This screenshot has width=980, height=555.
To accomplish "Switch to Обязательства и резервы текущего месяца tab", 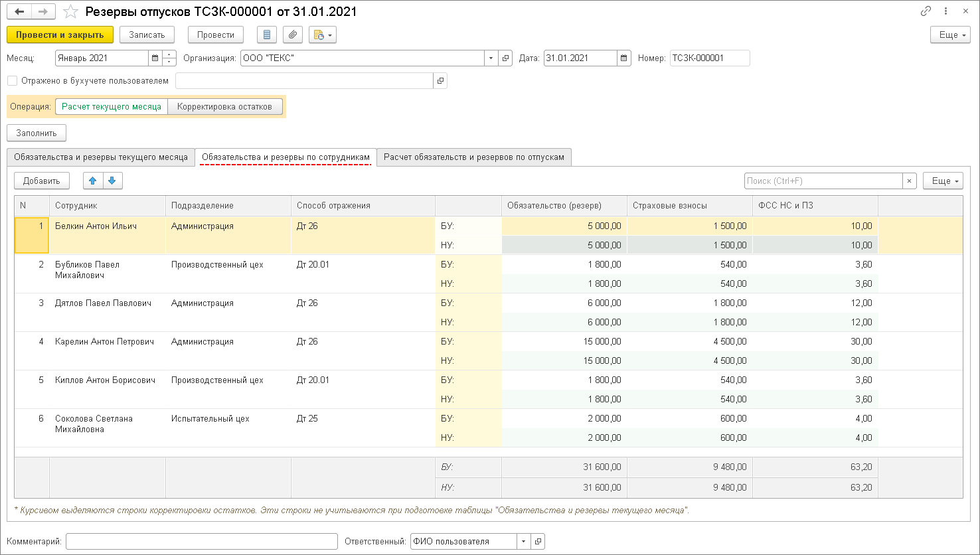I will [101, 157].
